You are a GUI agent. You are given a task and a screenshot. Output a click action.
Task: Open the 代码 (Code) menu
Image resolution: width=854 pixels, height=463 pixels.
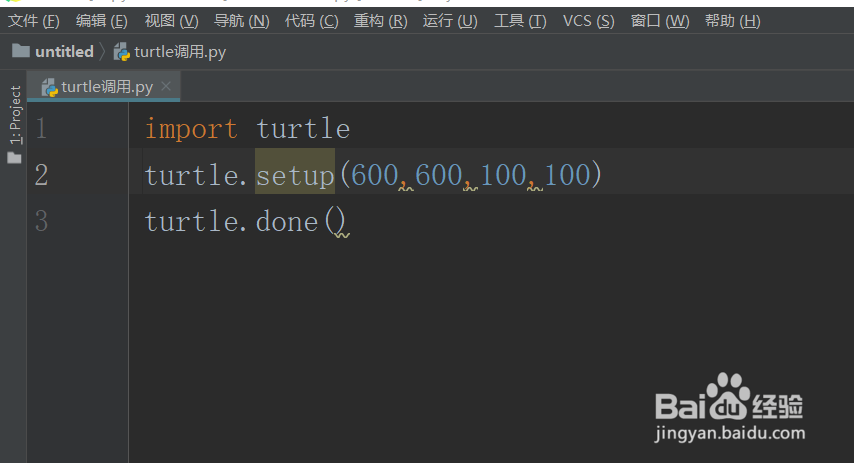click(x=311, y=21)
